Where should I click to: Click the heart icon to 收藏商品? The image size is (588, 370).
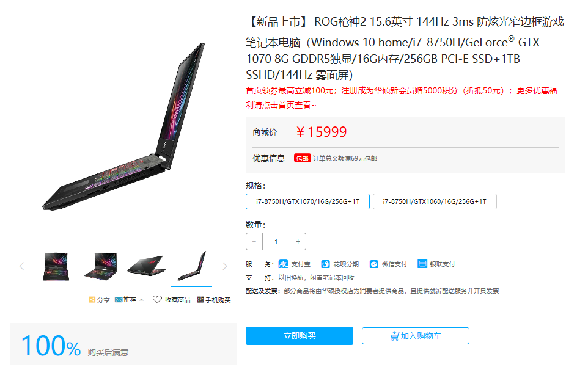157,299
